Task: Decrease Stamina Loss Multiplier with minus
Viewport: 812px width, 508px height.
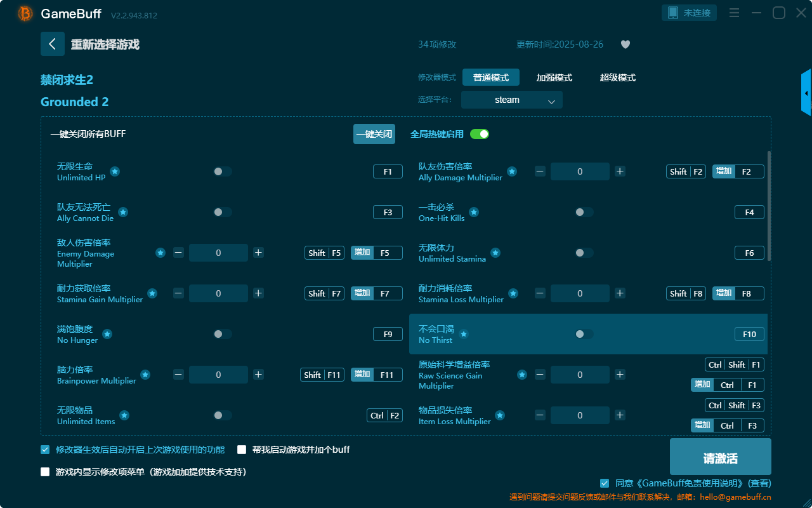Action: (x=540, y=293)
